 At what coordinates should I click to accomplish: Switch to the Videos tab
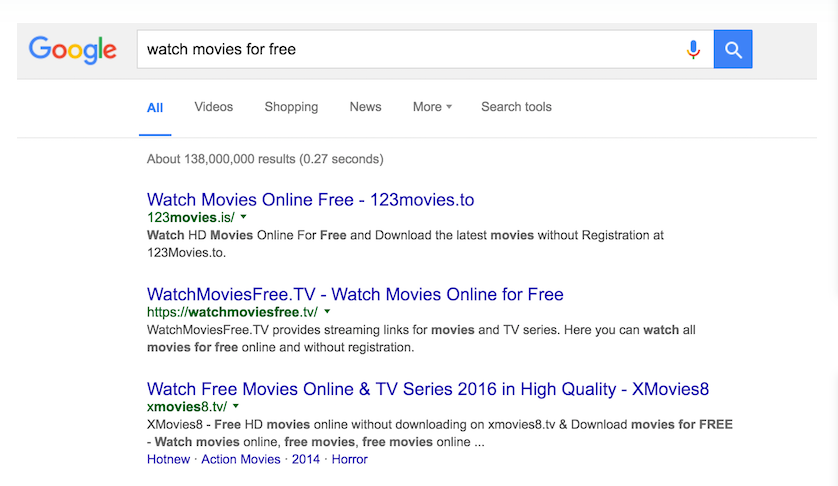[x=213, y=107]
